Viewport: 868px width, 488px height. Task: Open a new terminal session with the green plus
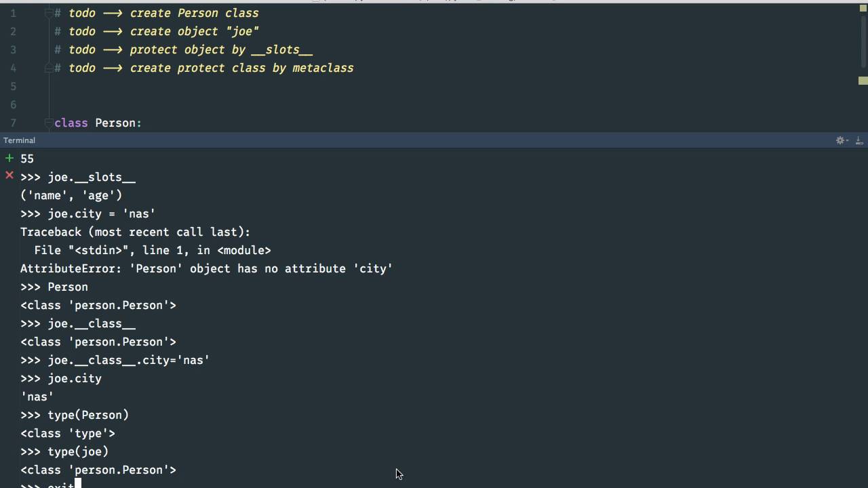[x=9, y=158]
